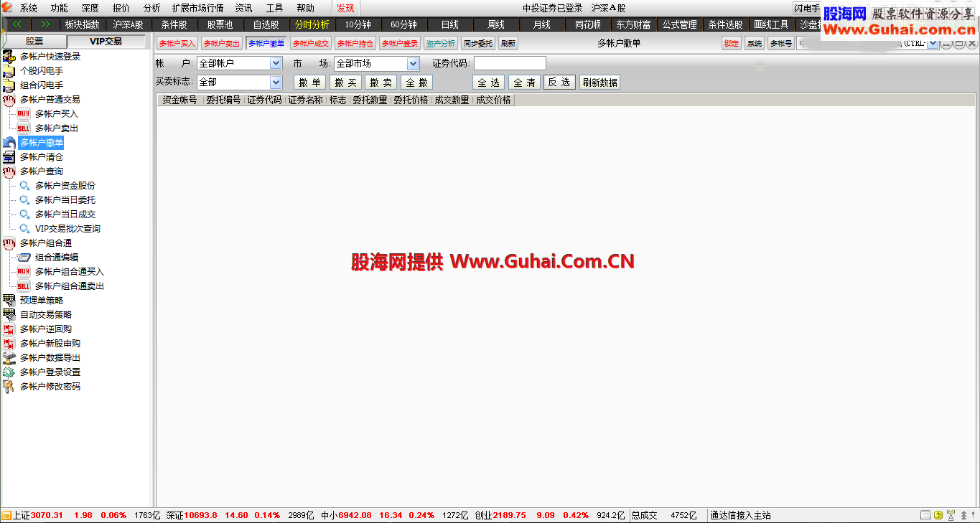Click the 多帐号 button

[x=781, y=44]
